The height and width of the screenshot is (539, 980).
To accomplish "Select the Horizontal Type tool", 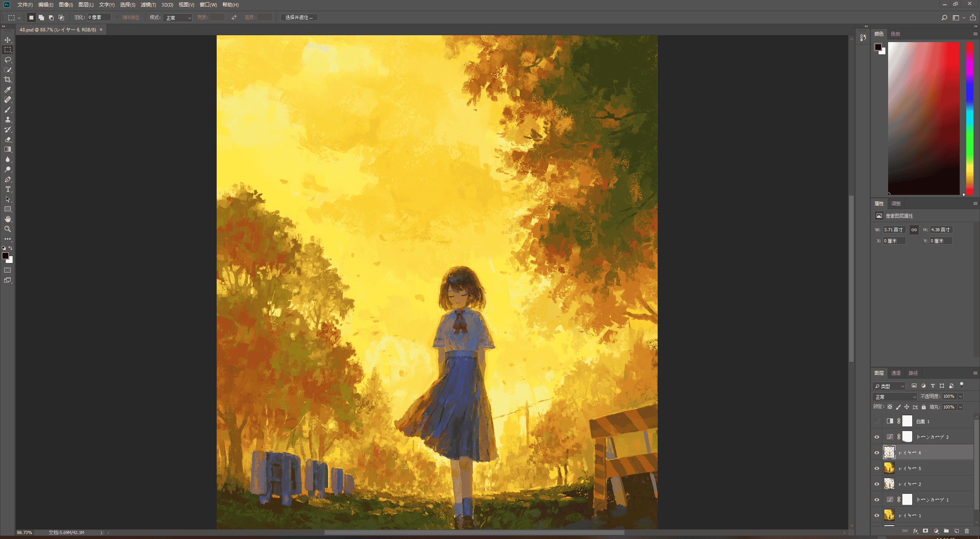I will [x=8, y=189].
